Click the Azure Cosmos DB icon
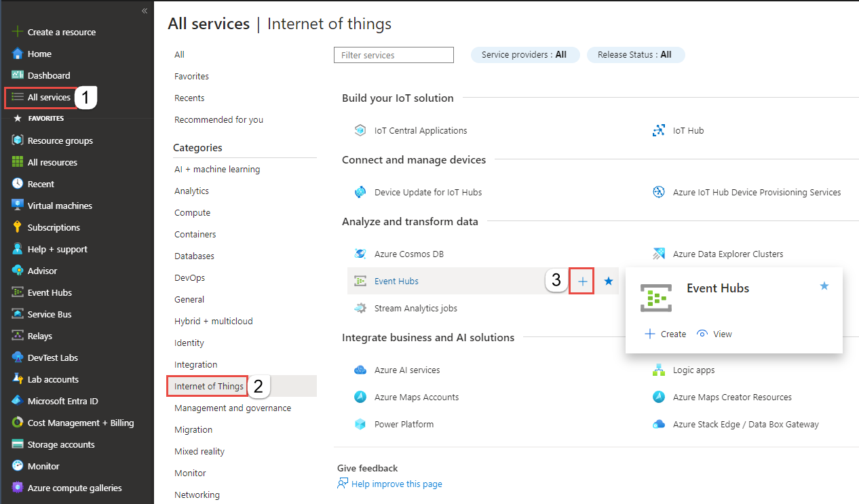859x504 pixels. coord(360,254)
